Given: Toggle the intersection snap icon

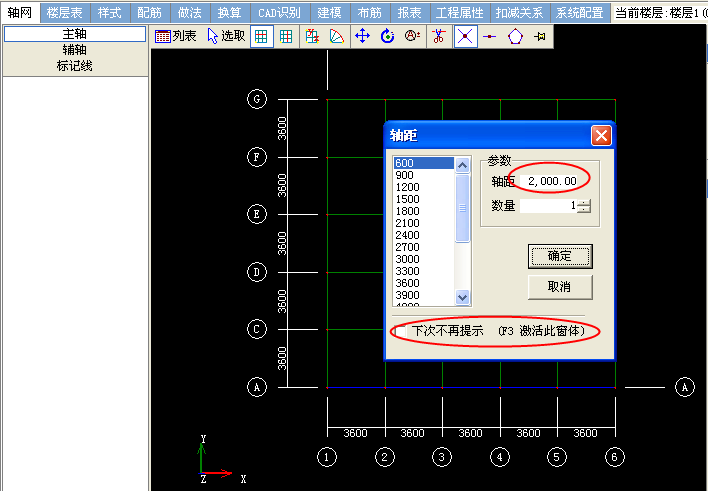Looking at the screenshot, I should click(466, 36).
